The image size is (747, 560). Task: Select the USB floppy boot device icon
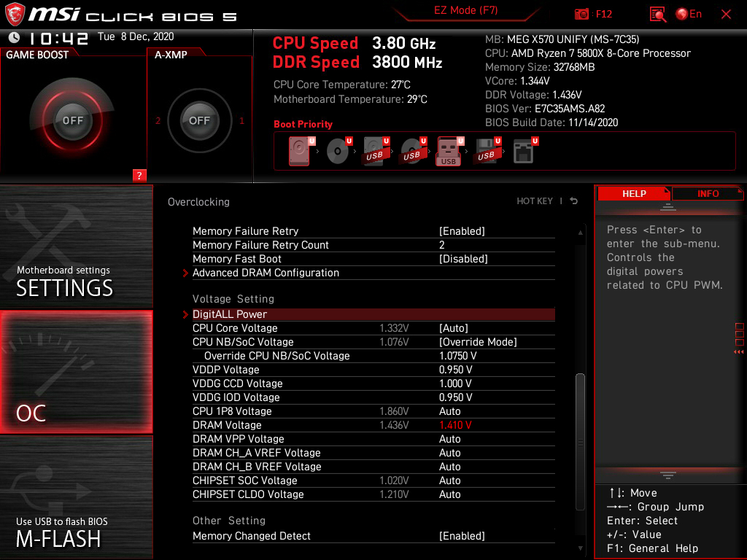tap(487, 151)
